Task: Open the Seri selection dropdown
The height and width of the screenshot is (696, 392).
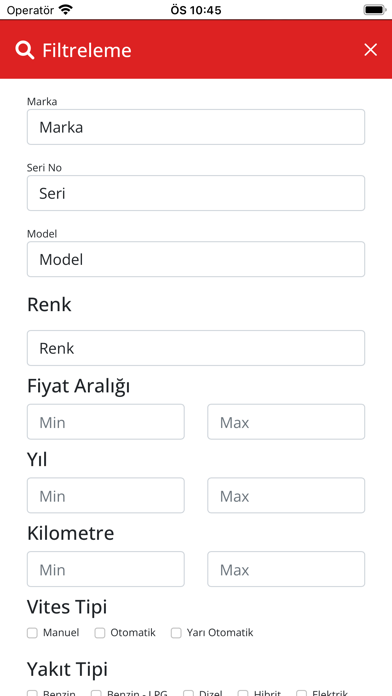Action: [196, 193]
